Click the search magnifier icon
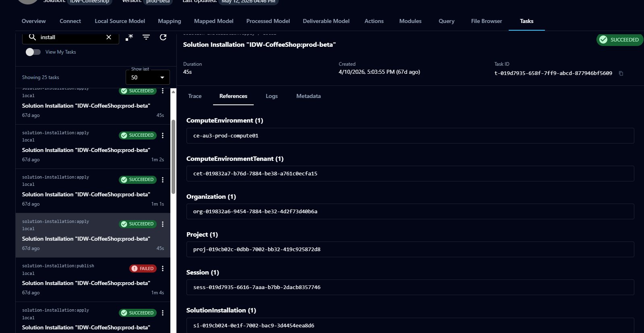 coord(32,37)
